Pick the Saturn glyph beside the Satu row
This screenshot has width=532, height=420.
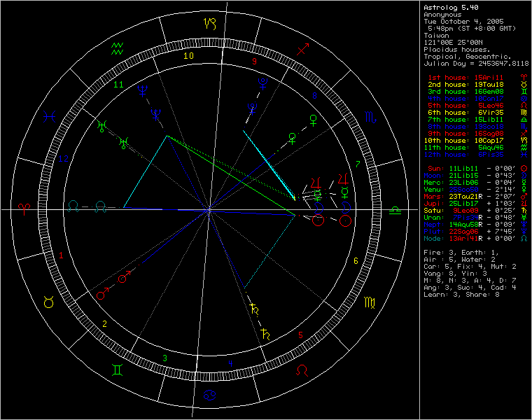click(x=524, y=211)
